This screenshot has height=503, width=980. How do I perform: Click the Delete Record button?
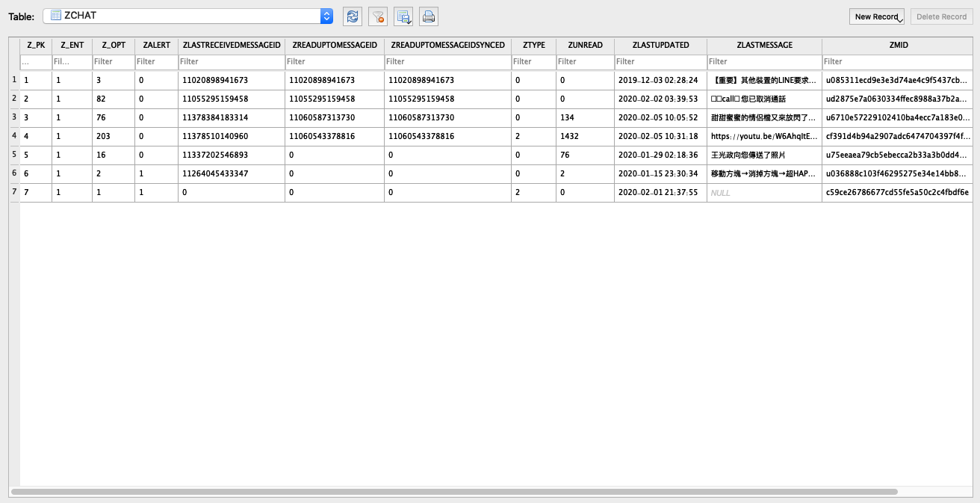coord(941,16)
